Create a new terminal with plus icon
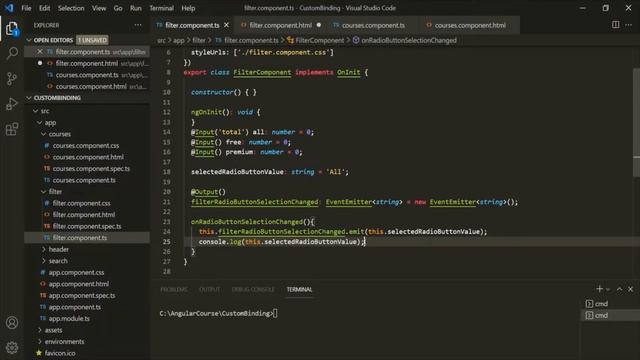This screenshot has width=640, height=360. click(599, 289)
